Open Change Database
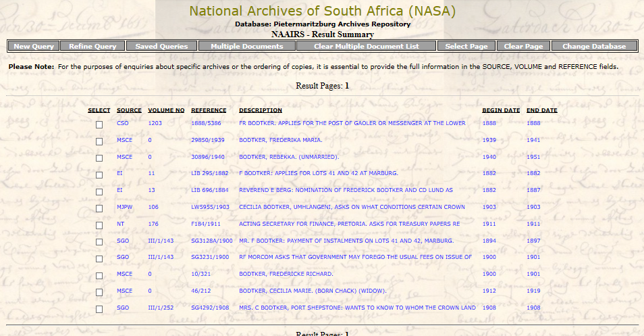Viewport: 644px width, 336px height. coord(594,46)
